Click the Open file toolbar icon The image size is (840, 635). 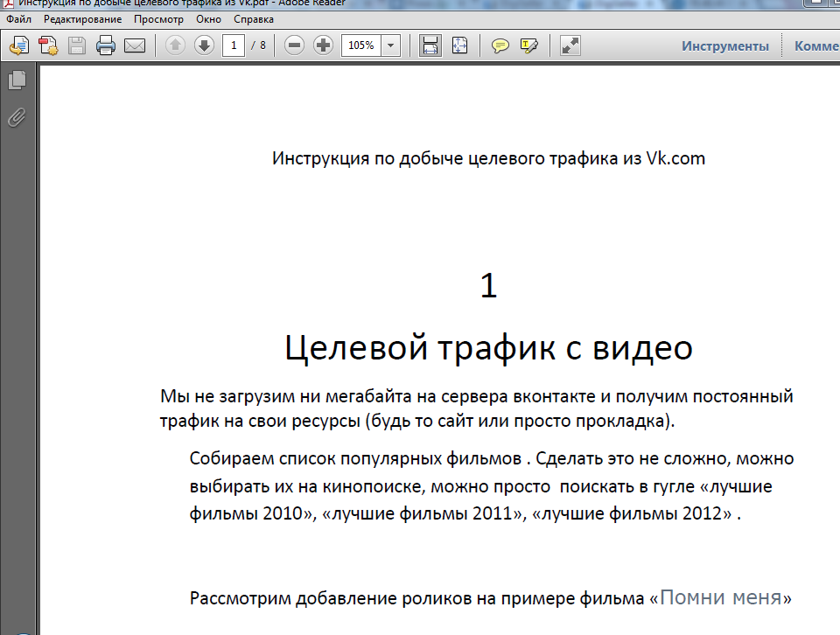(19, 45)
